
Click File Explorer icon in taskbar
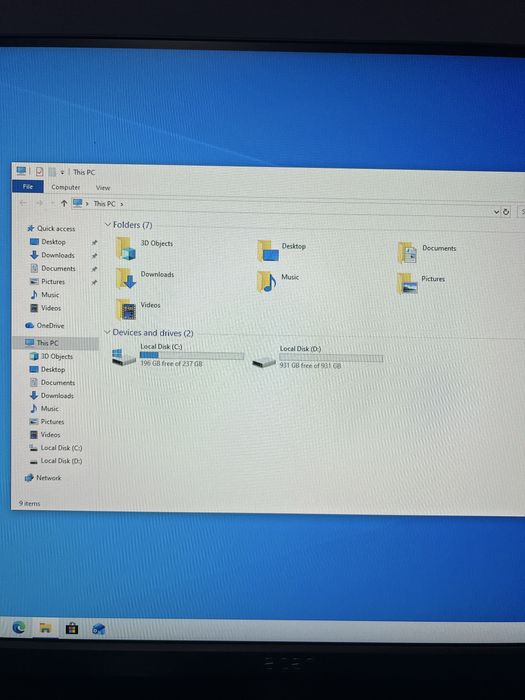coord(45,629)
